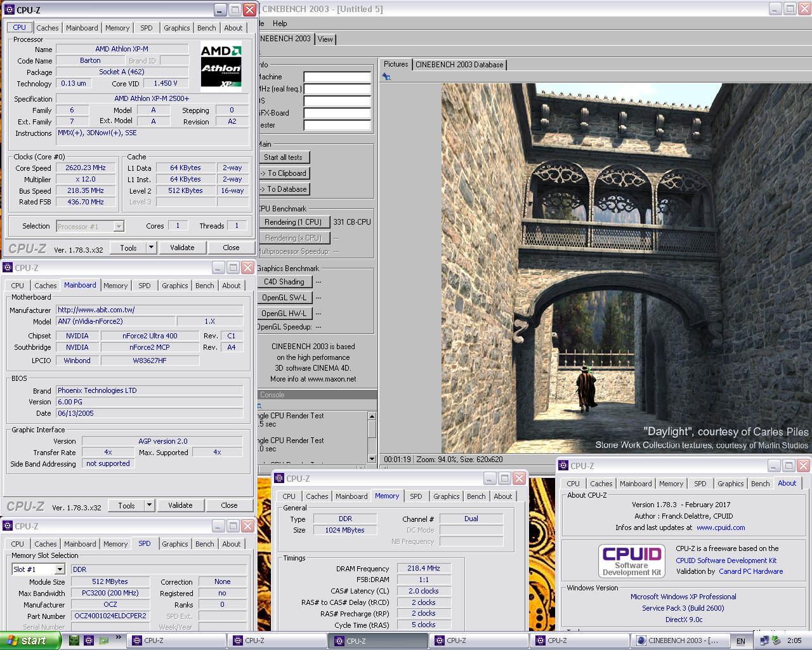Click the GFX-Board input field
Image resolution: width=812 pixels, height=650 pixels.
337,114
